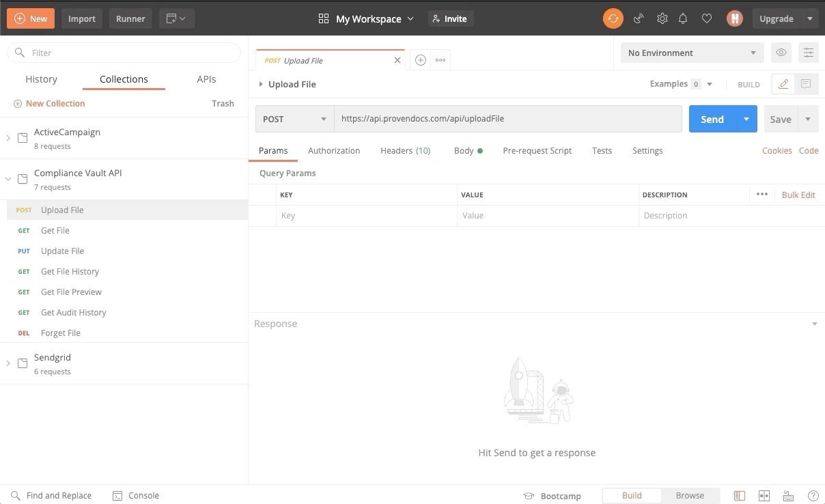Screen dimensions: 825x504
Task: Open Save options dropdown arrow
Action: (808, 119)
